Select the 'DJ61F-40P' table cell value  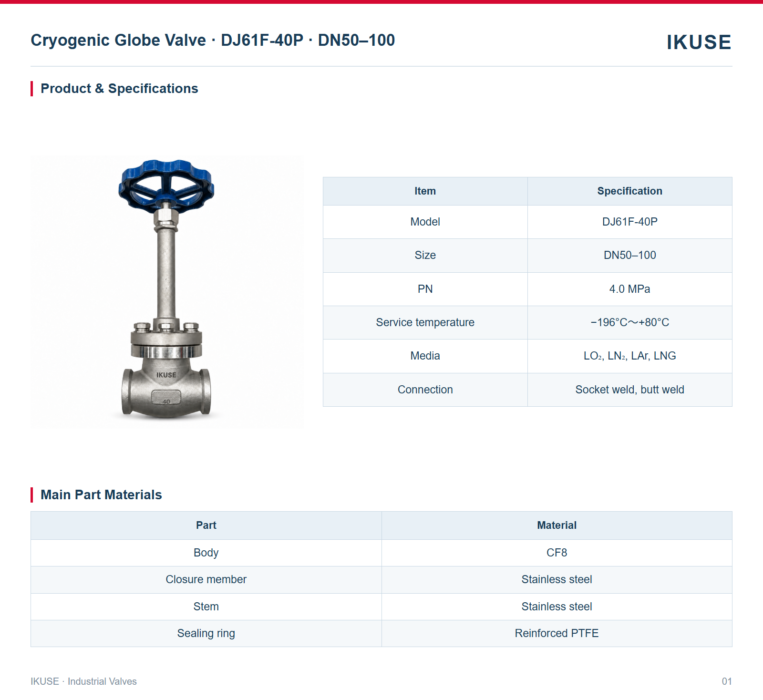[629, 222]
